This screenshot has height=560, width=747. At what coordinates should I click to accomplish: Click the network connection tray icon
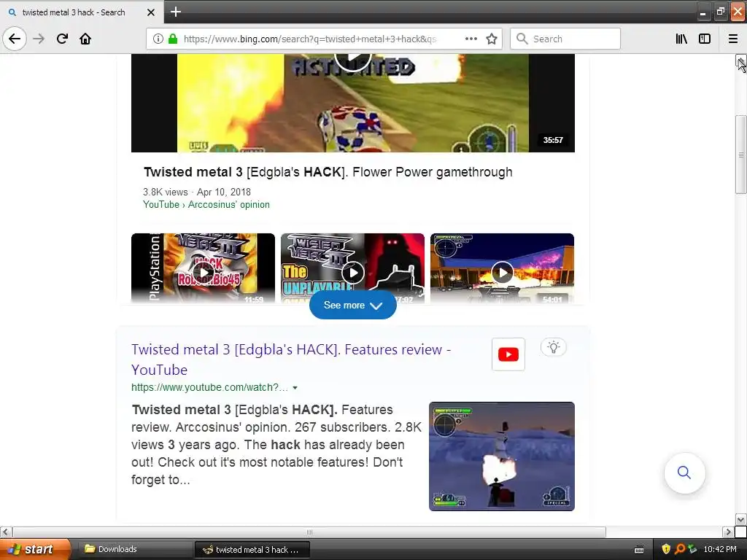tap(692, 550)
